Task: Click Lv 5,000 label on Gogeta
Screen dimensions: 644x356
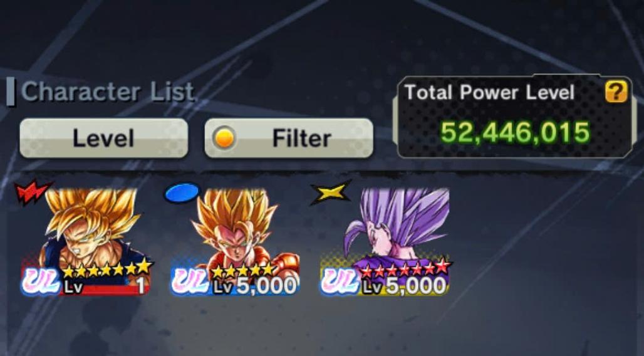Action: (254, 285)
